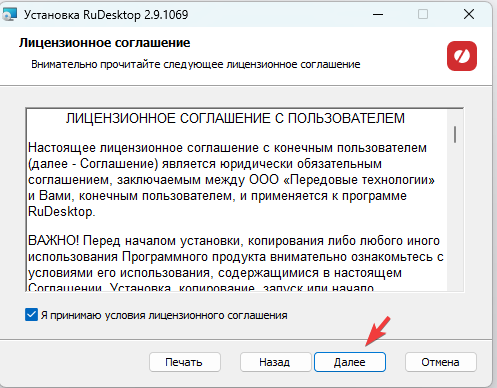
Task: Go back with the Назад button
Action: (x=275, y=362)
